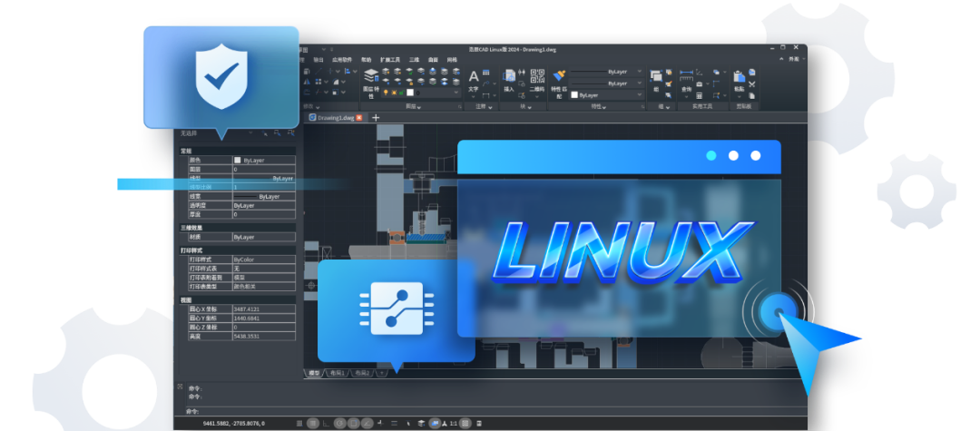Screen dimensions: 980x431
Task: Open the 应用软件 ribbon tab
Action: coord(342,59)
